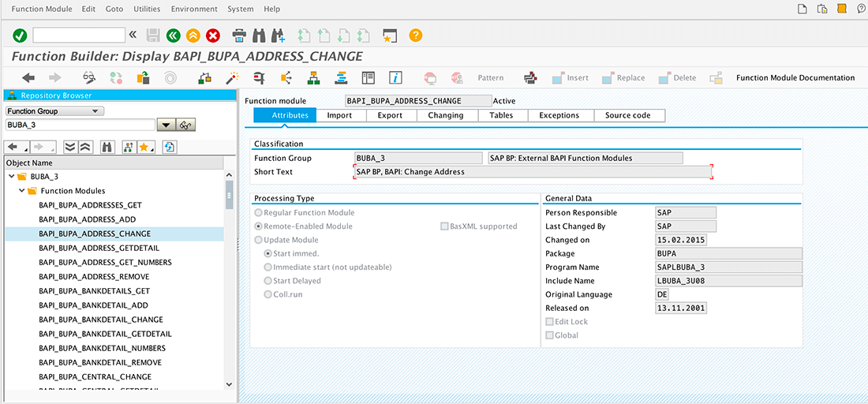Screen dimensions: 868x404
Task: Open the Function Group type dropdown
Action: pyautogui.click(x=54, y=111)
